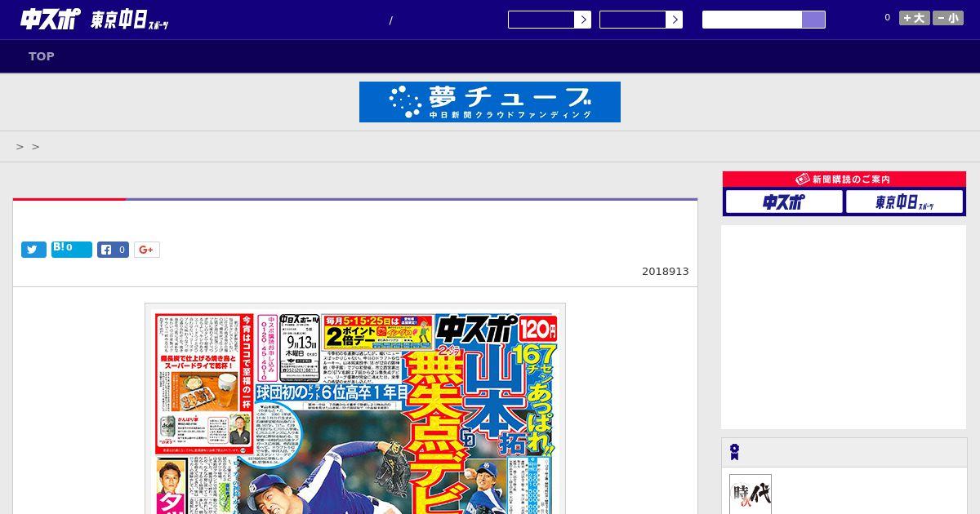
Task: Open the 夢チューブ crowdfunding banner
Action: [490, 102]
